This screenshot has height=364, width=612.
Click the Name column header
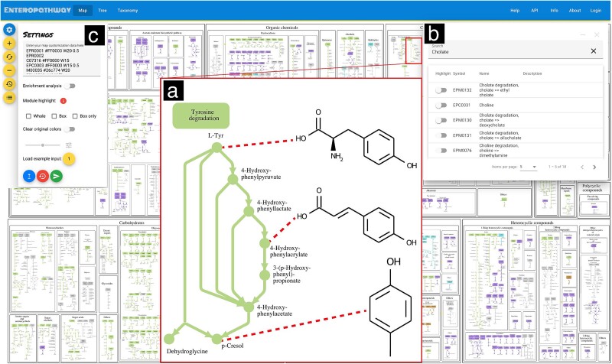click(x=484, y=73)
